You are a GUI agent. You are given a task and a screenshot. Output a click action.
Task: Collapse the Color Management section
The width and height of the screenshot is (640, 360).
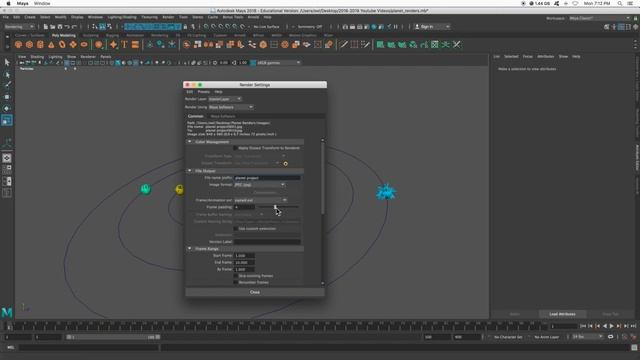coord(189,142)
